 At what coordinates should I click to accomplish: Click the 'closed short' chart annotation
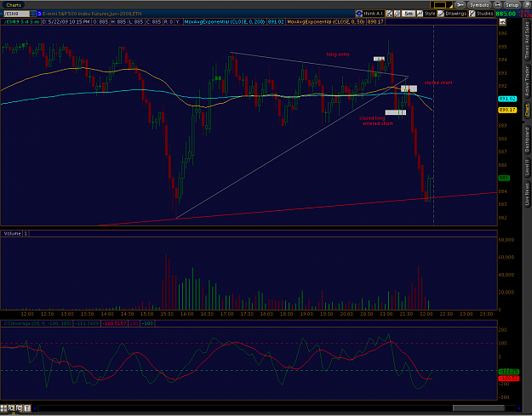pos(438,83)
